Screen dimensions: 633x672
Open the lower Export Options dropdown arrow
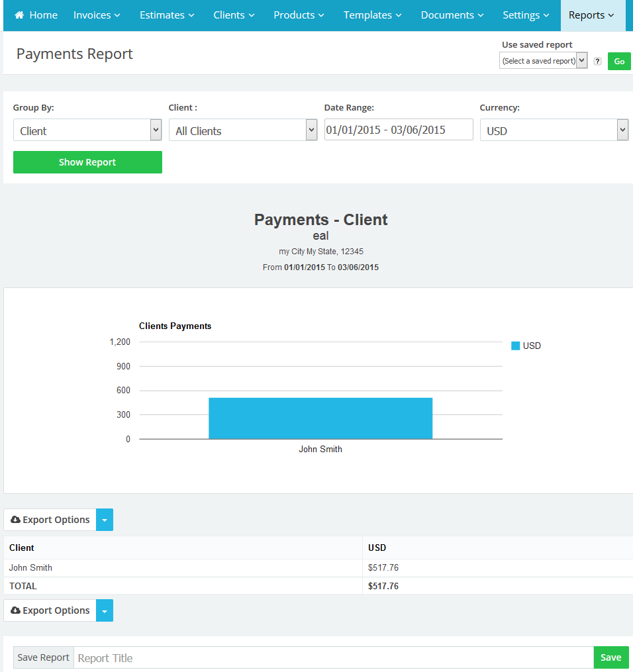pyautogui.click(x=105, y=610)
